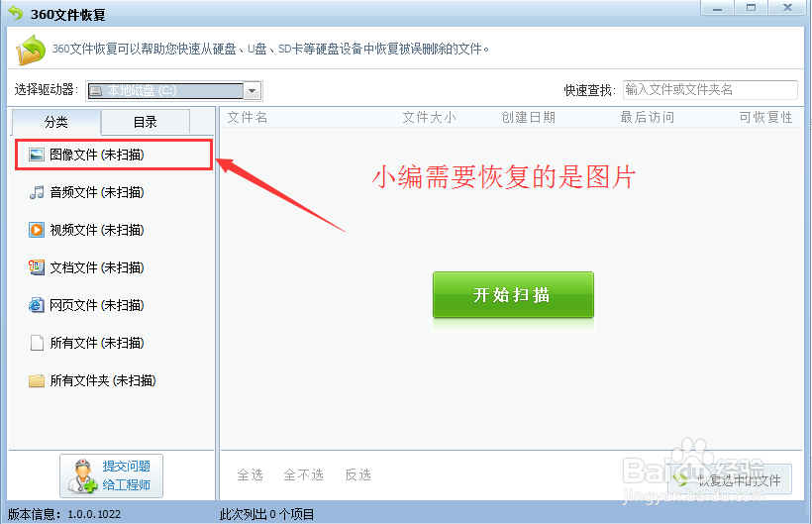The height and width of the screenshot is (524, 812).
Task: Click the 全选 select-all link
Action: click(251, 474)
